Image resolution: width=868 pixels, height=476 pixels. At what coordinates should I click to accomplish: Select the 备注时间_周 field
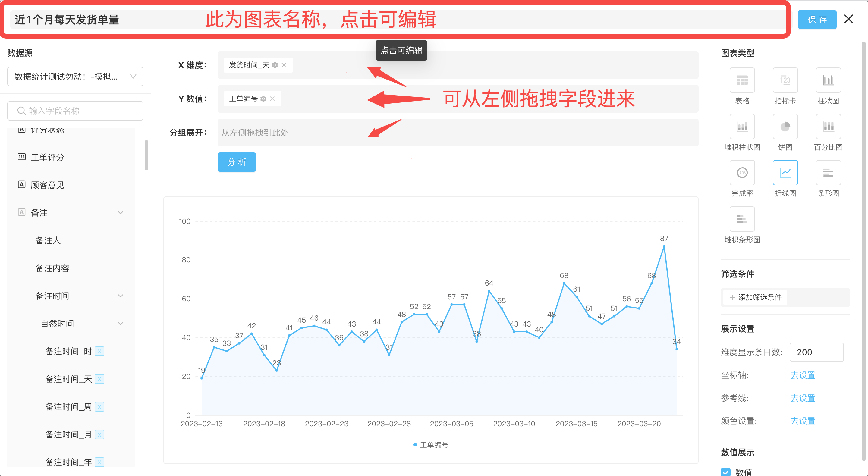(68, 407)
